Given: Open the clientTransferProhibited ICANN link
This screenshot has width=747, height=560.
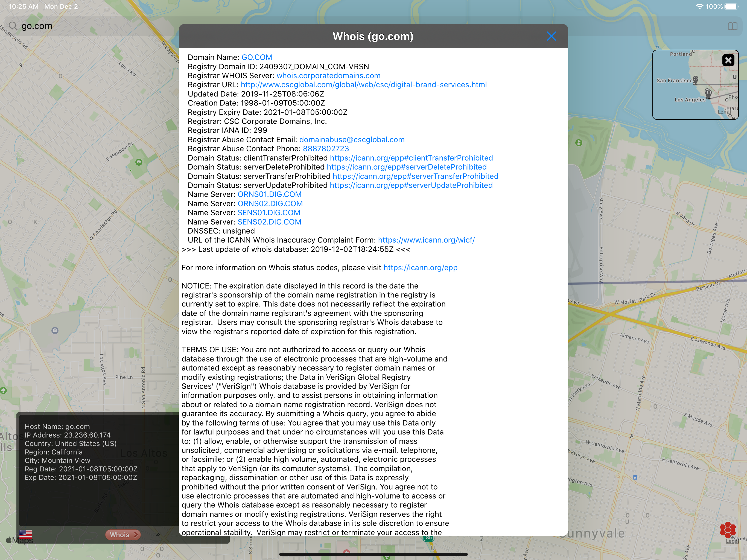Looking at the screenshot, I should pos(411,158).
